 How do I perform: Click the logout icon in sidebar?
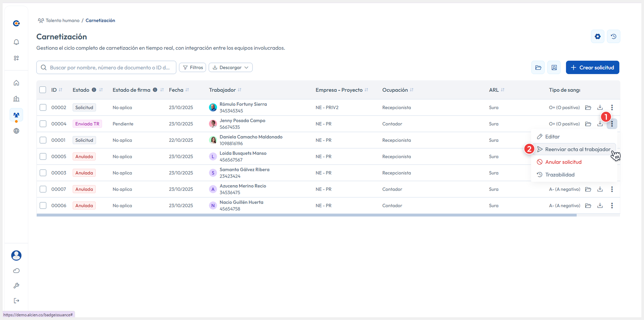click(16, 300)
